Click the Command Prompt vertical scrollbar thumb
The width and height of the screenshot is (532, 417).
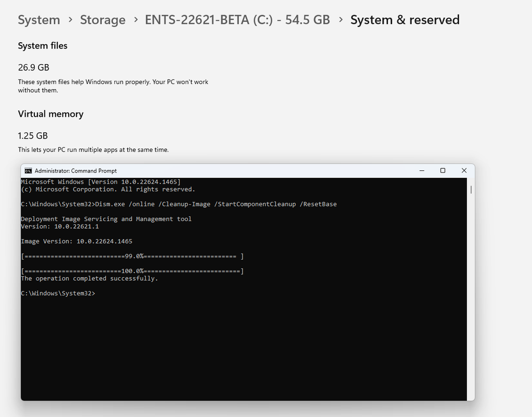[471, 190]
